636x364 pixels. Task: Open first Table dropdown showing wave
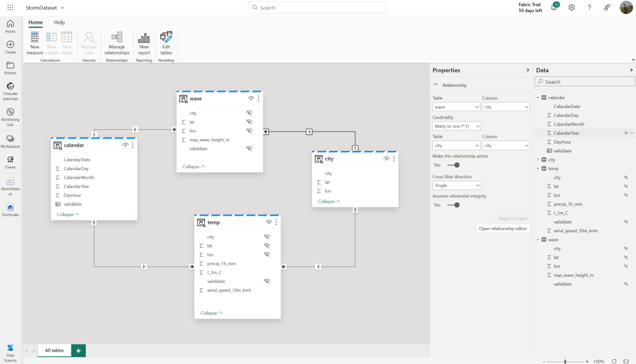point(457,107)
